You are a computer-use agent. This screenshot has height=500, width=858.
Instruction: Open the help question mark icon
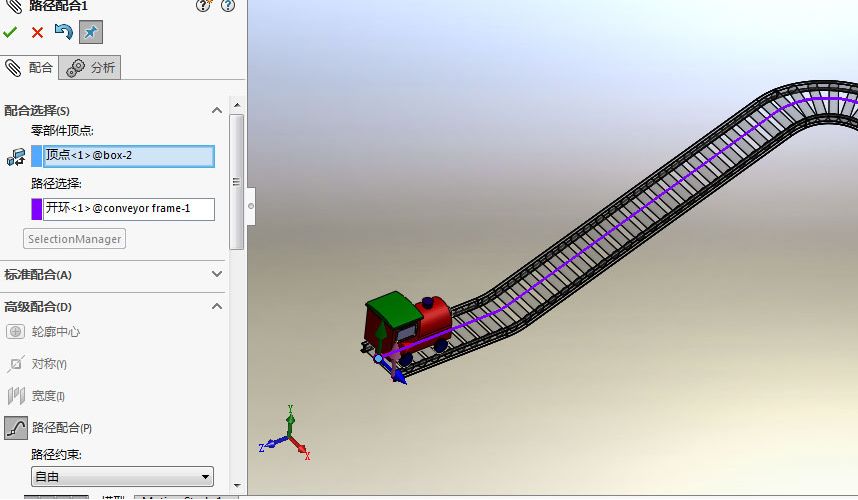pyautogui.click(x=228, y=6)
